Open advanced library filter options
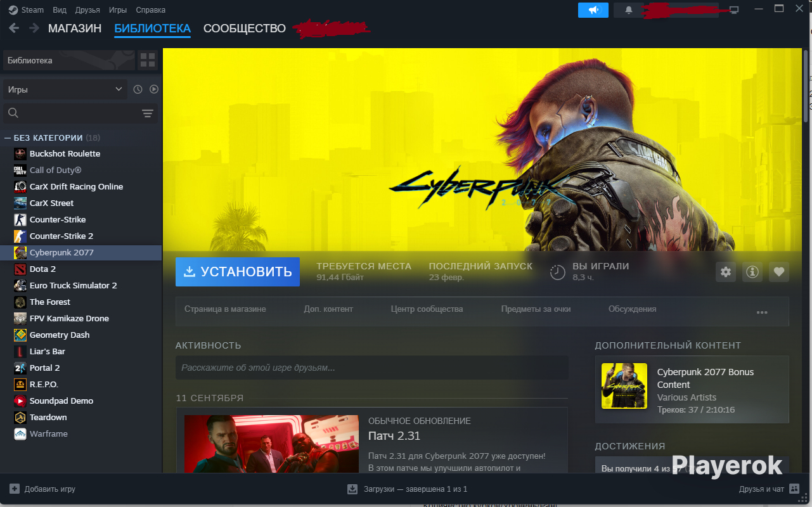Viewport: 812px width, 507px height. (x=148, y=113)
